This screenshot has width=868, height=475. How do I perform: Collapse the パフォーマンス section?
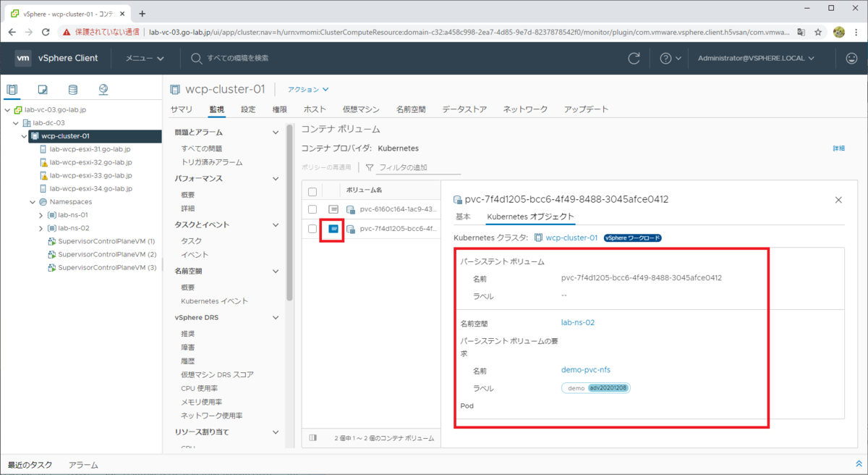pos(275,178)
